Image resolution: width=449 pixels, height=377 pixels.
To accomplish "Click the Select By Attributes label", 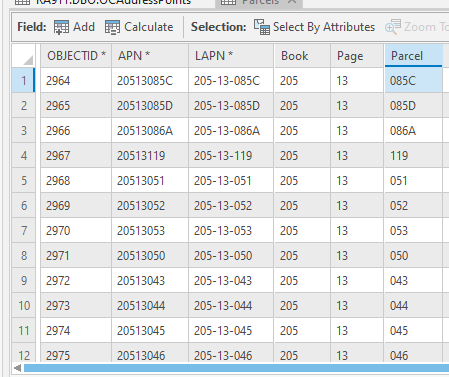I will [x=324, y=27].
